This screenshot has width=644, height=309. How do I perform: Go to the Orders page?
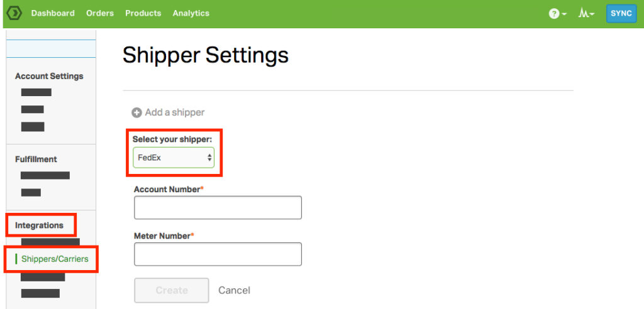tap(100, 13)
